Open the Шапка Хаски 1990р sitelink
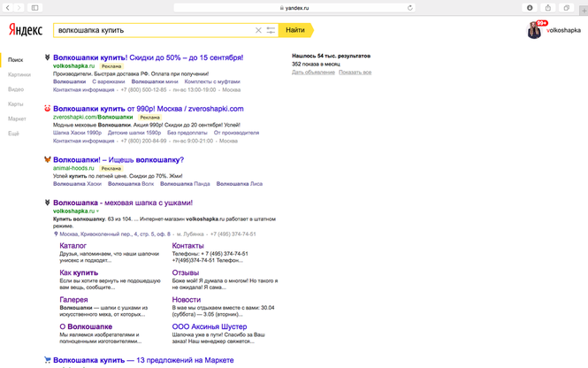Viewport: 588px width, 368px height. point(77,133)
